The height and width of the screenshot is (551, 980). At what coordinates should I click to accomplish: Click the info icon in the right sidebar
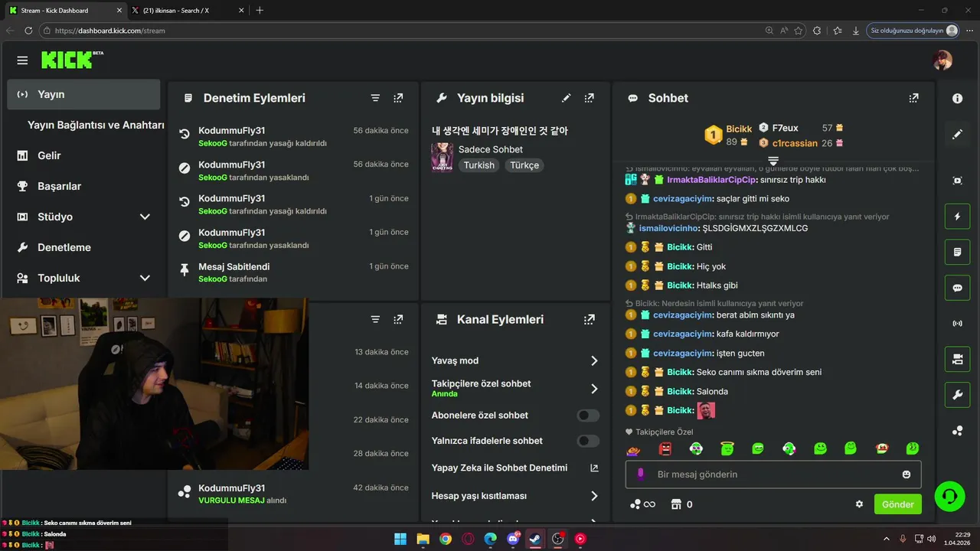tap(957, 99)
